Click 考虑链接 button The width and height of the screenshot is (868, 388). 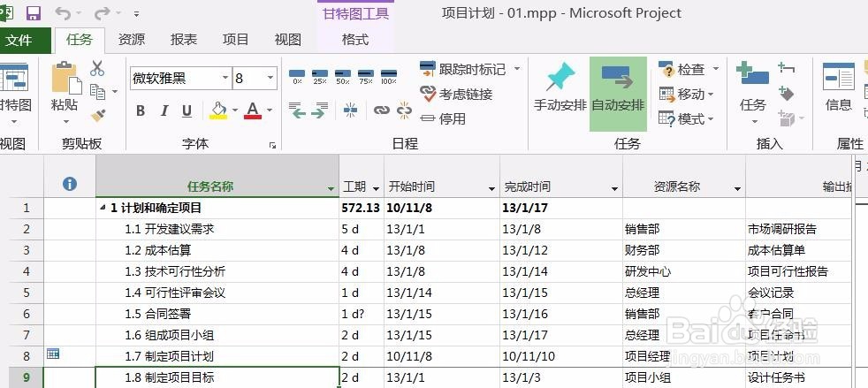[457, 94]
